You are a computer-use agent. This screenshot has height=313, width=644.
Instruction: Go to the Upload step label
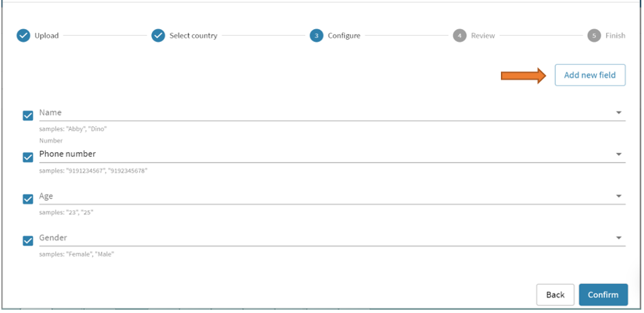coord(47,36)
